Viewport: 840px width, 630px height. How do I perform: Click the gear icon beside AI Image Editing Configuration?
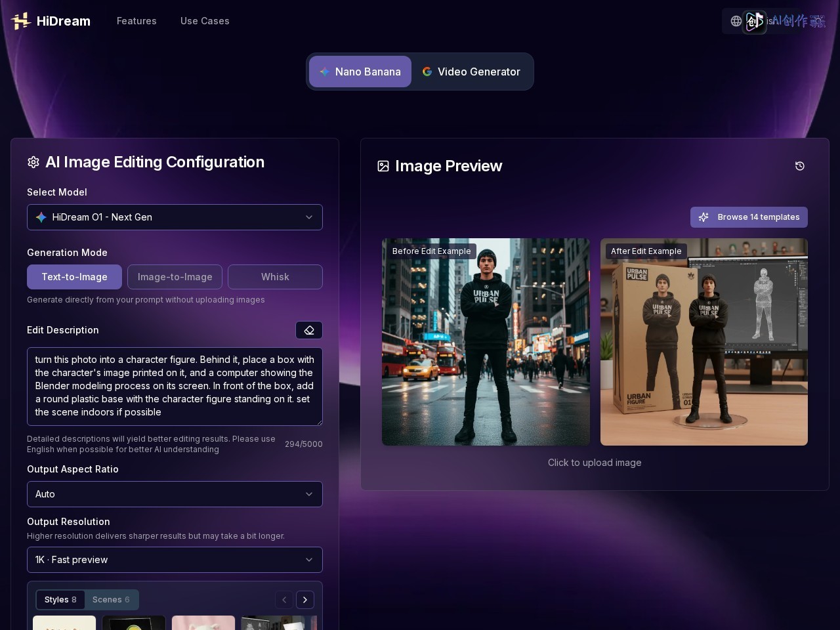click(x=33, y=162)
